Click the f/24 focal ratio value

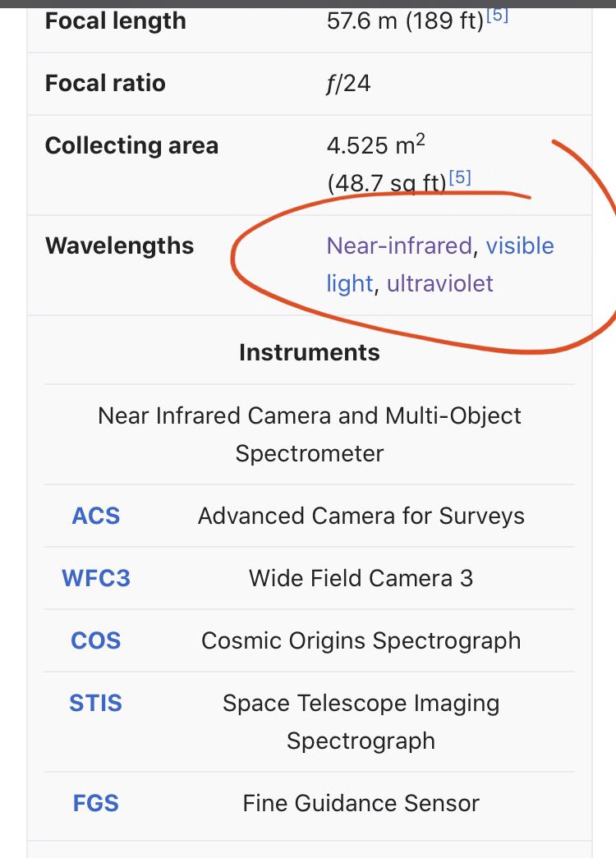point(348,84)
